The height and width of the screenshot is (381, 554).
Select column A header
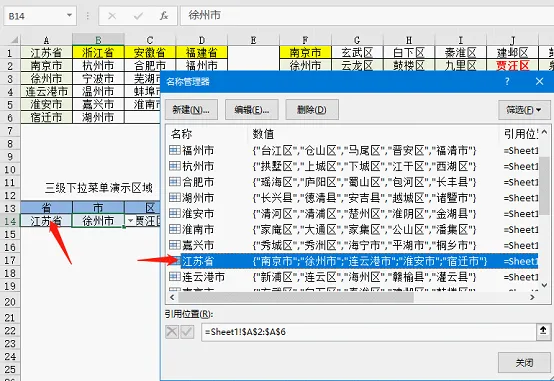click(46, 40)
